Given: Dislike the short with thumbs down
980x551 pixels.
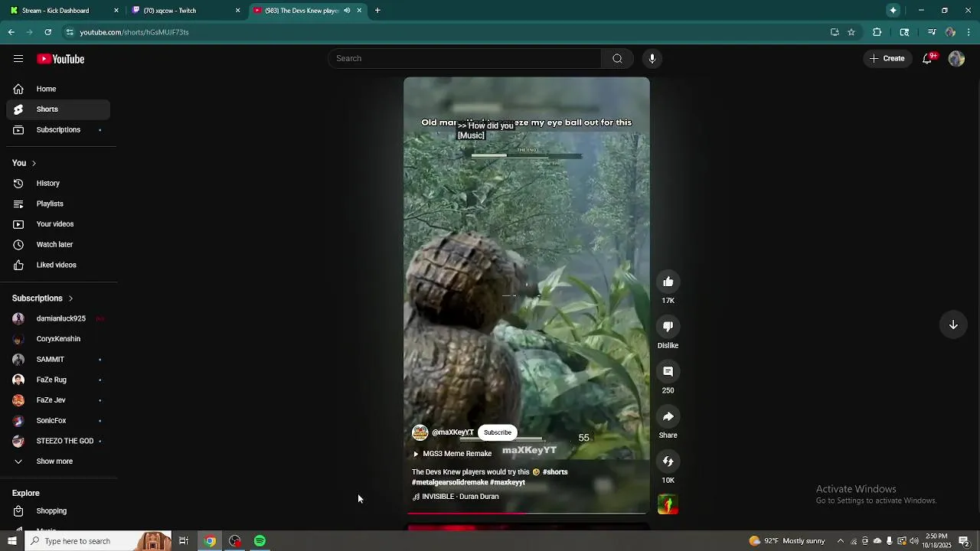Looking at the screenshot, I should tap(668, 327).
